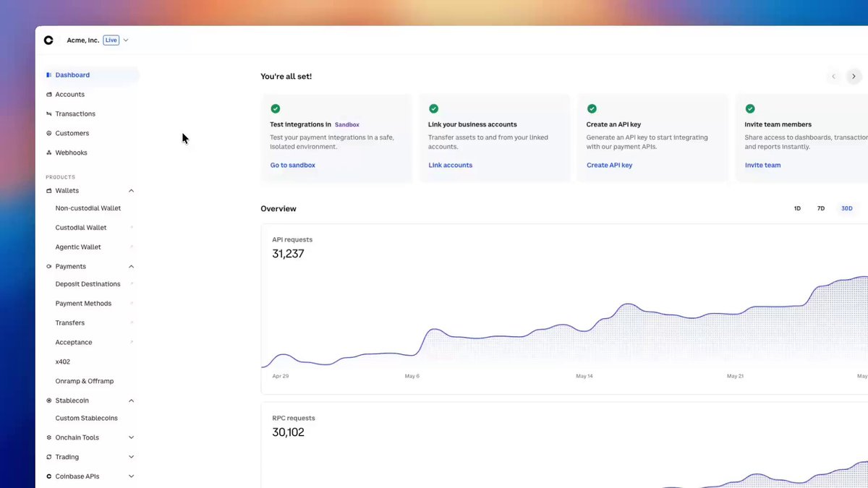This screenshot has width=868, height=488.
Task: Click the "API requests" chart title
Action: click(292, 240)
